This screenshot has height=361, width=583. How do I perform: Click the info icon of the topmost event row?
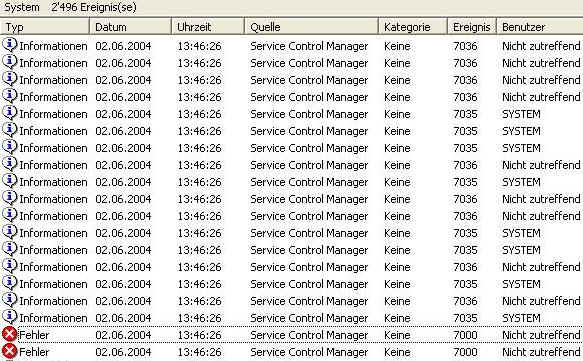pyautogui.click(x=10, y=45)
